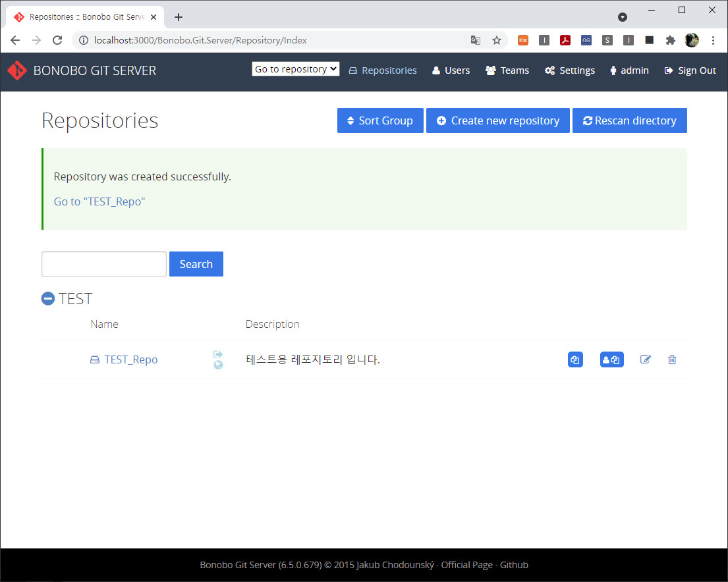Bookmark this page with the star icon

coord(497,40)
